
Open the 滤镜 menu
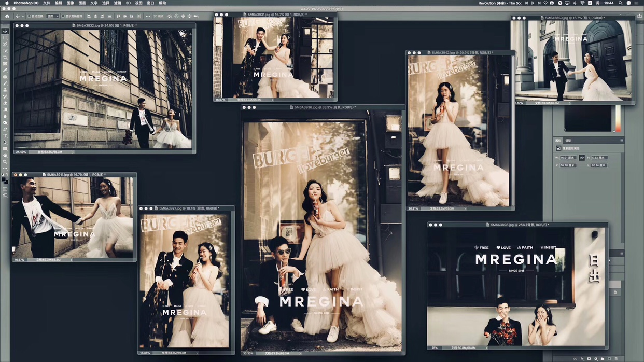click(x=117, y=3)
